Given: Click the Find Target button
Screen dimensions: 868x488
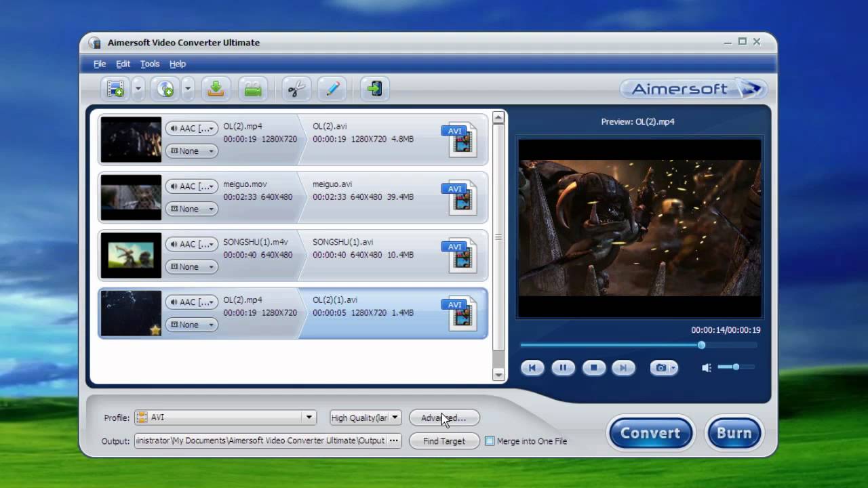Looking at the screenshot, I should tap(444, 441).
